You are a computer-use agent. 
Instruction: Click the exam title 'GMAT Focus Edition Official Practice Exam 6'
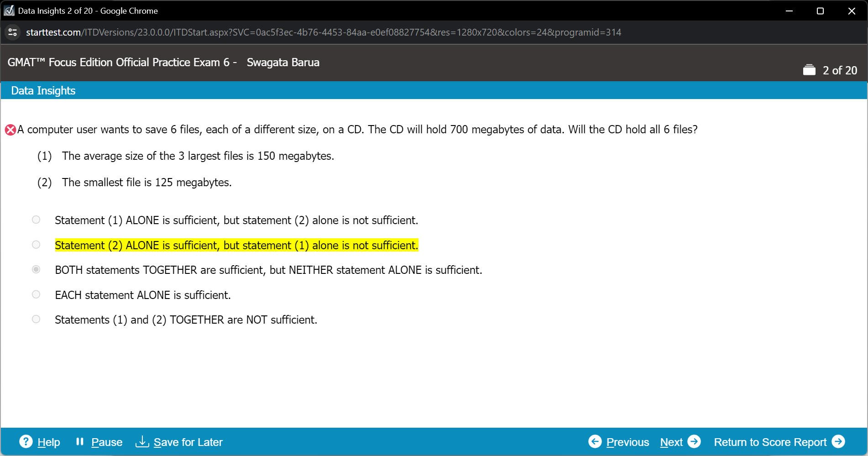click(118, 63)
